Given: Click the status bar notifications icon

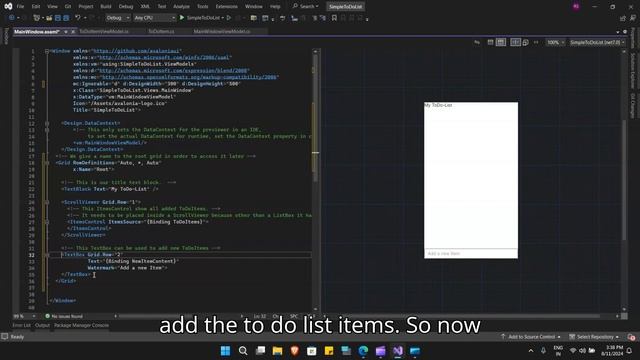Looking at the screenshot, I should pos(631,337).
